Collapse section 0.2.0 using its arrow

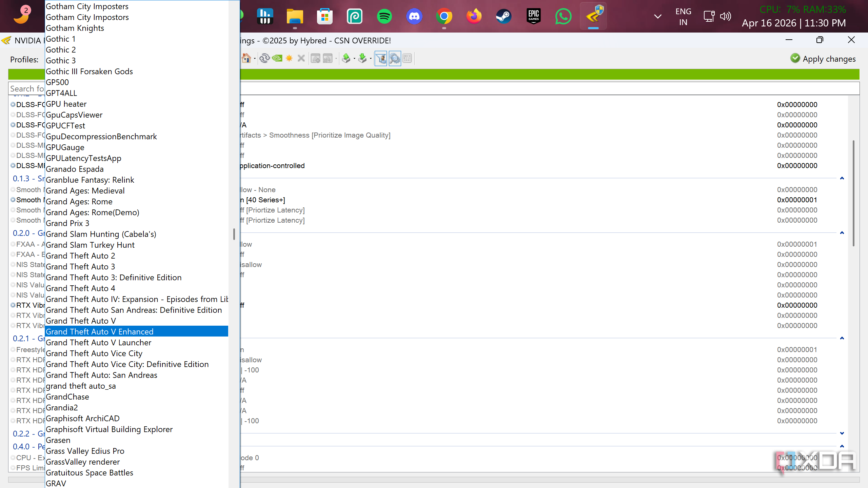point(842,233)
